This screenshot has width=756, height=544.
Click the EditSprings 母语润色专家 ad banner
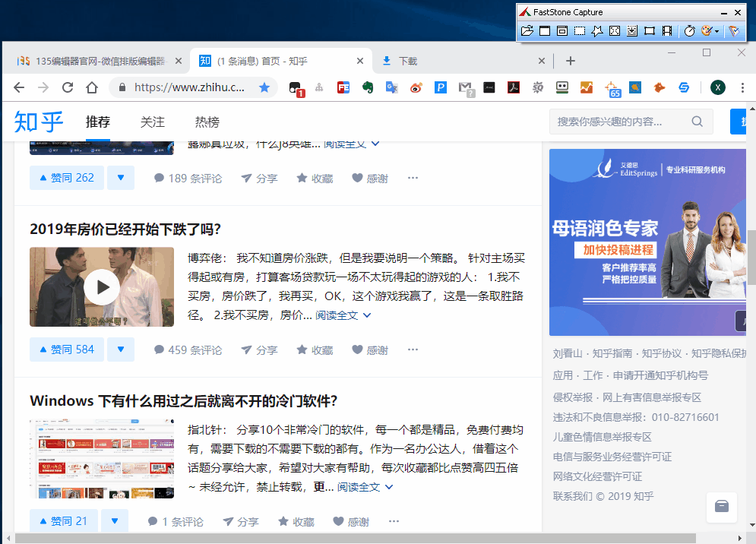[647, 242]
